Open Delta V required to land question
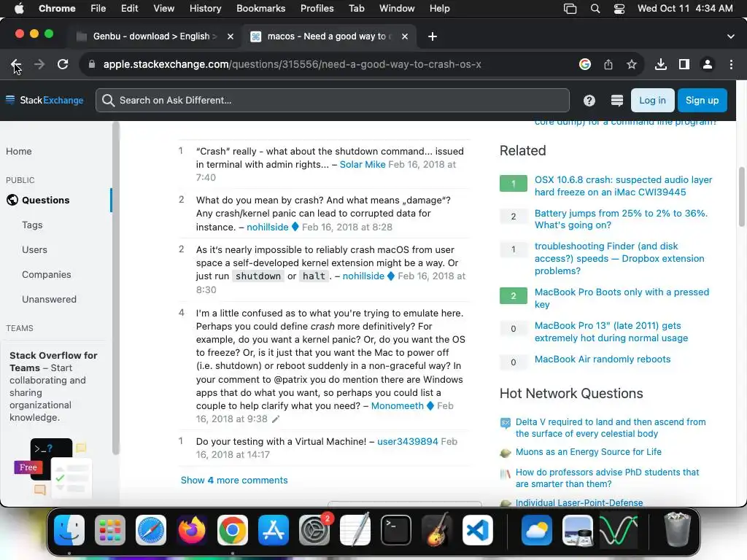747x560 pixels. point(611,427)
